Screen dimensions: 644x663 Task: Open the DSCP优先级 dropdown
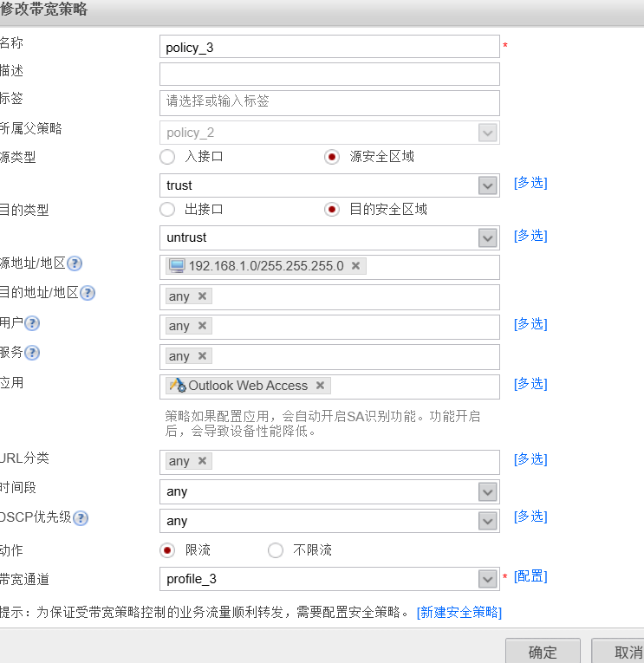click(x=487, y=522)
